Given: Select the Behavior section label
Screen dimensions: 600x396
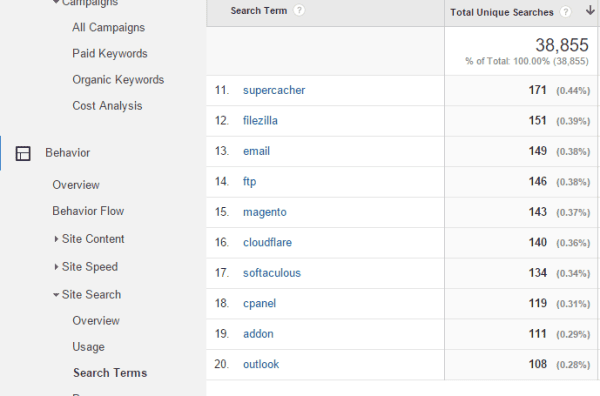Looking at the screenshot, I should point(68,153).
